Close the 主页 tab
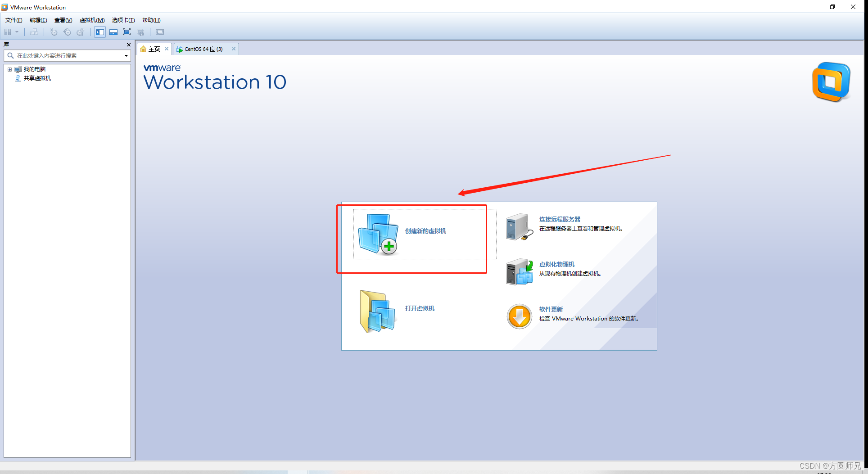This screenshot has height=474, width=868. click(x=167, y=49)
